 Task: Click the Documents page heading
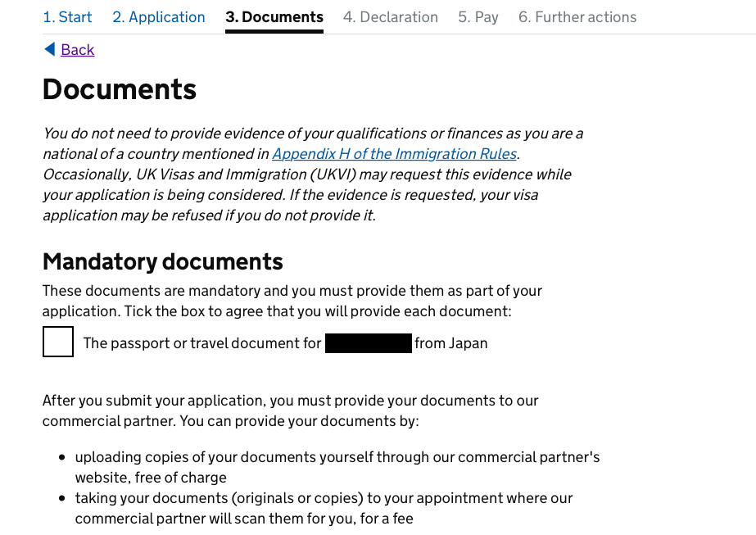click(x=120, y=90)
